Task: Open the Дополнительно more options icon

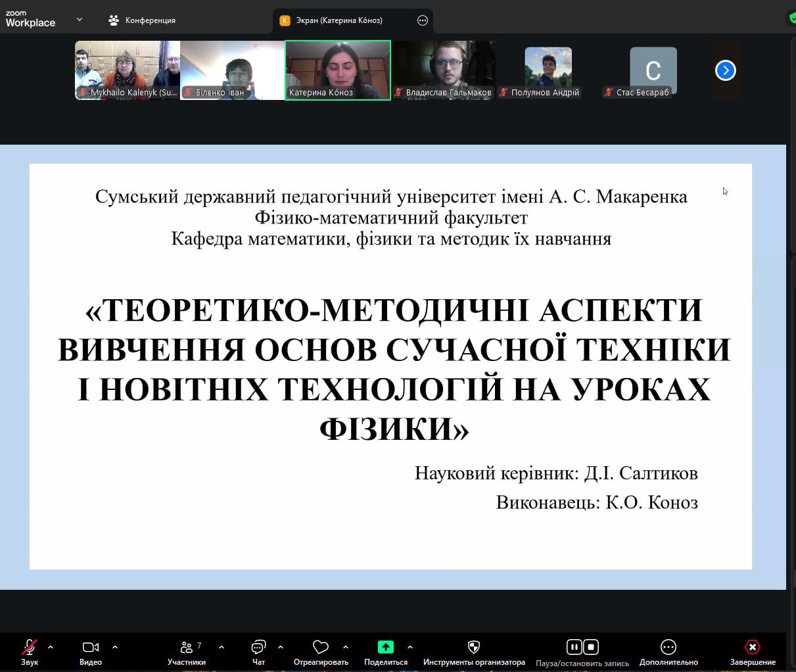Action: 668,648
